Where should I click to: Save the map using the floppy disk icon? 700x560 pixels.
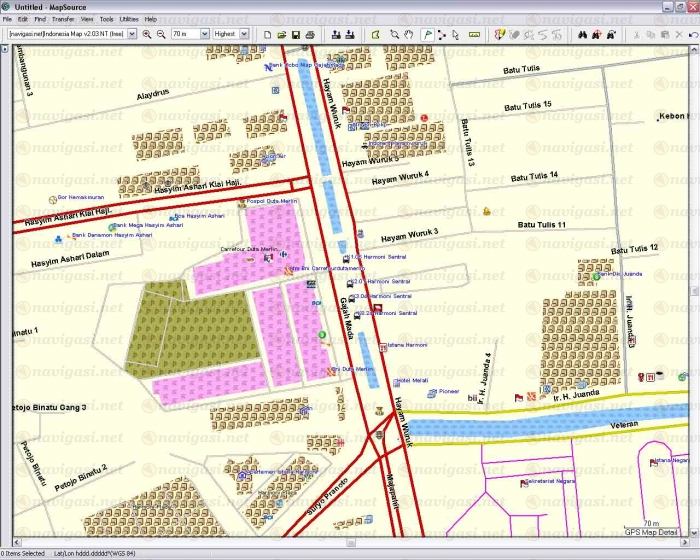(x=296, y=34)
